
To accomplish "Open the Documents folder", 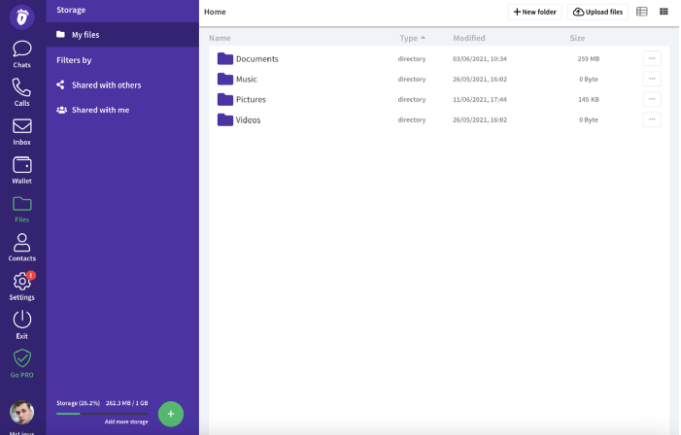I will coord(248,59).
